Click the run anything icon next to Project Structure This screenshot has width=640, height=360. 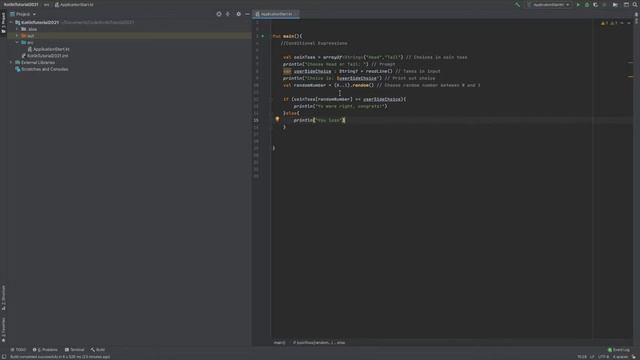pyautogui.click(x=615, y=4)
